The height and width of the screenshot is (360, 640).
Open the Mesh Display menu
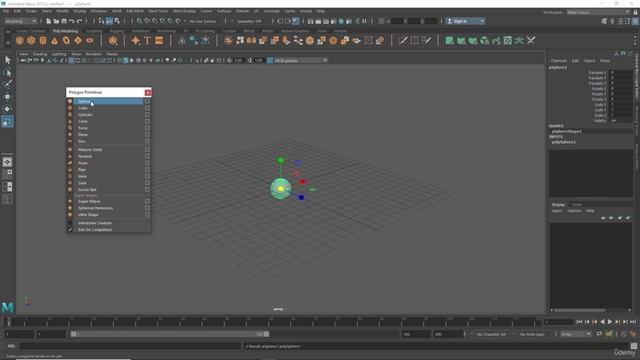[184, 11]
